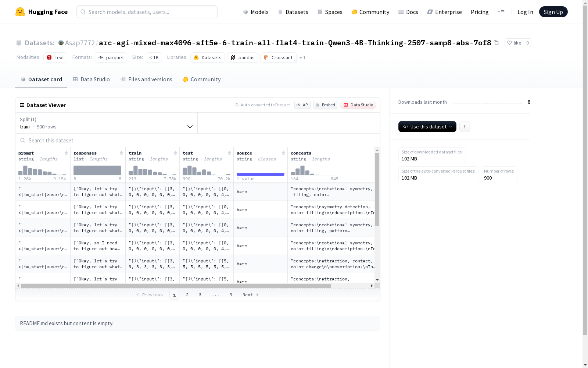Open the API button in viewer

click(302, 105)
